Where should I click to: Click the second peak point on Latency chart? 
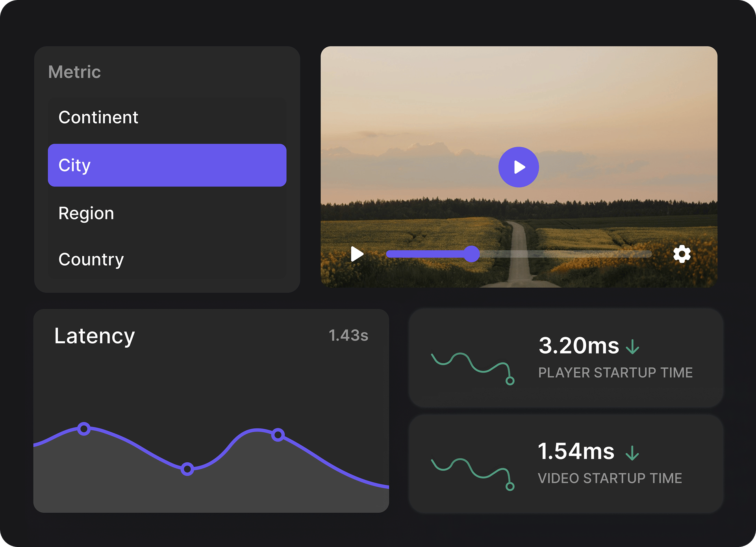point(278,435)
